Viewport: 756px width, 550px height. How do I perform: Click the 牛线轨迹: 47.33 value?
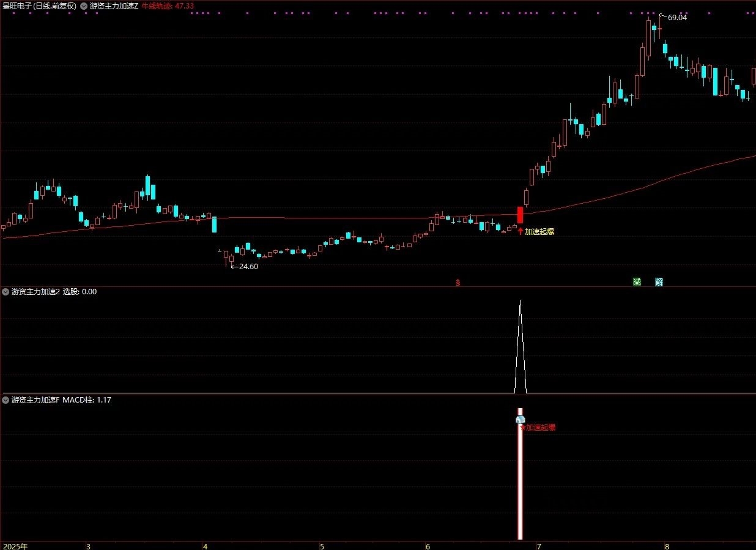click(168, 6)
